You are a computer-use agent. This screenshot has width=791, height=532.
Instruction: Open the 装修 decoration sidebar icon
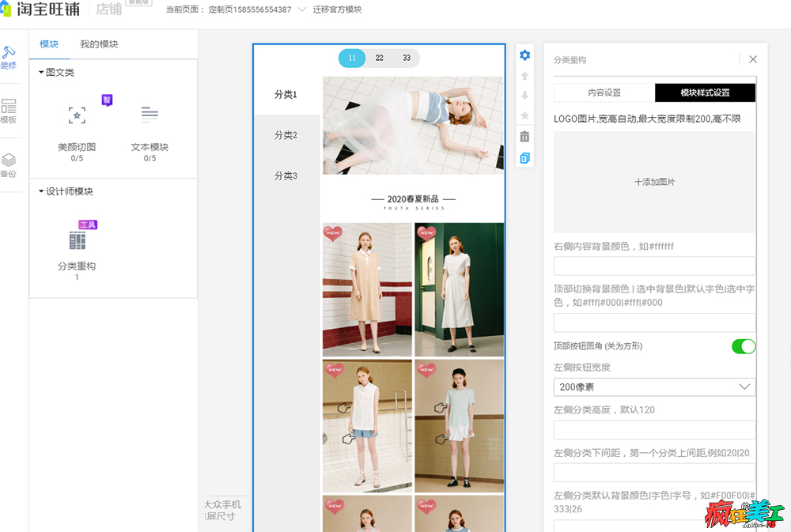click(8, 58)
